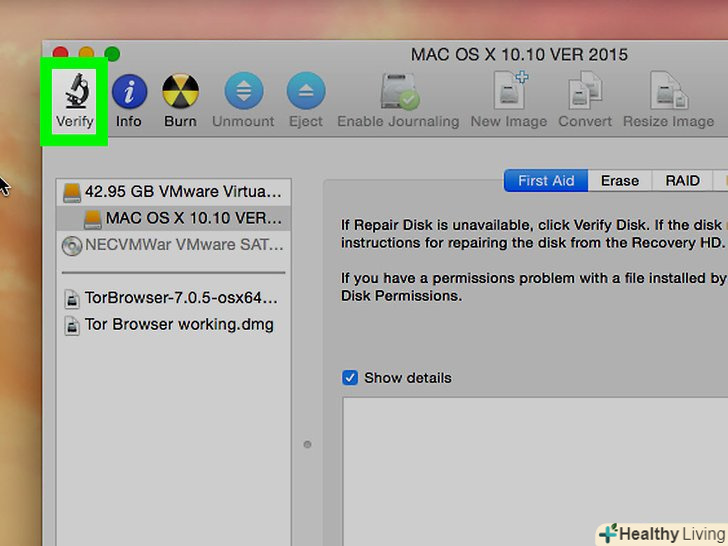Click the New Image toolbar icon
The width and height of the screenshot is (728, 546).
(510, 90)
